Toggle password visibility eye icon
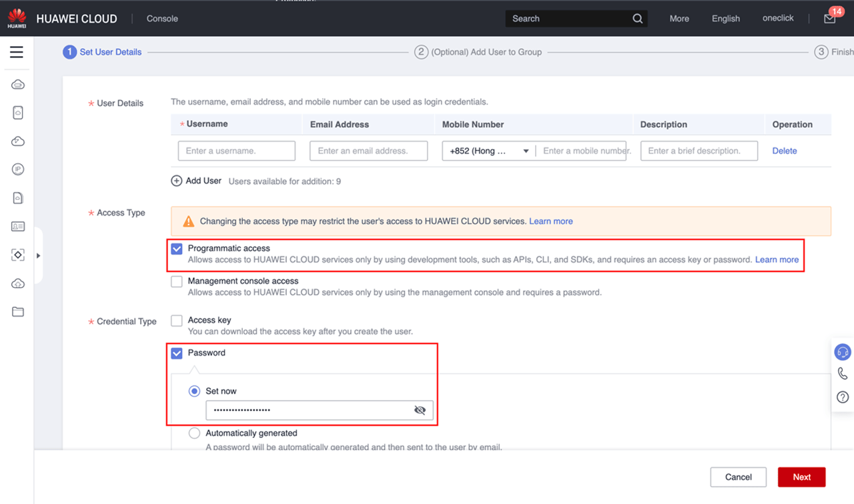The height and width of the screenshot is (504, 854). 420,410
